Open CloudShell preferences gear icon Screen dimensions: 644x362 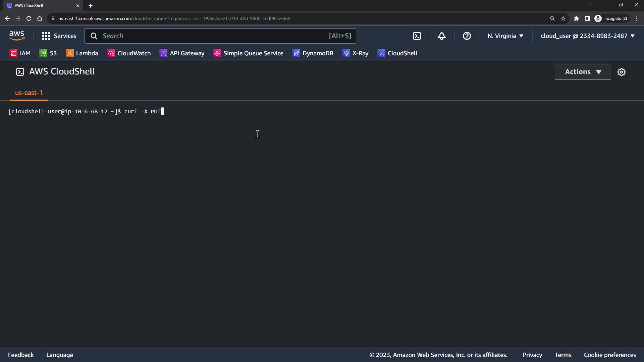pyautogui.click(x=621, y=72)
